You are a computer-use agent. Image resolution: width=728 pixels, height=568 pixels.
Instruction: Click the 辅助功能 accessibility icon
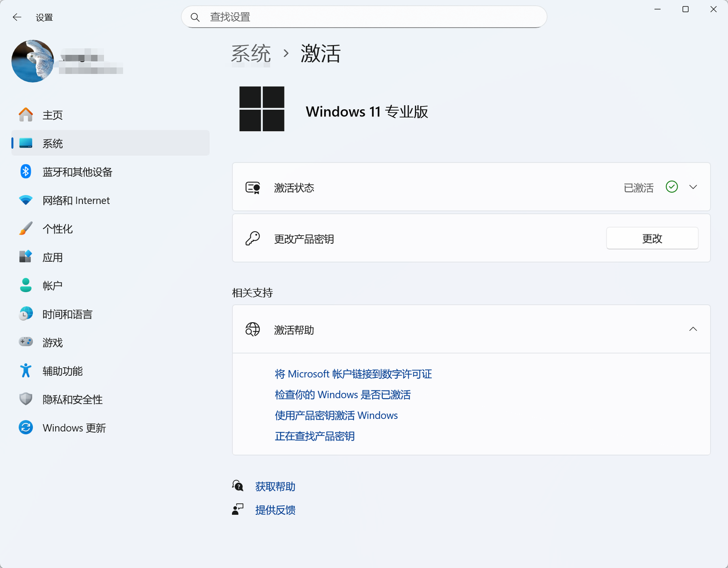point(26,371)
